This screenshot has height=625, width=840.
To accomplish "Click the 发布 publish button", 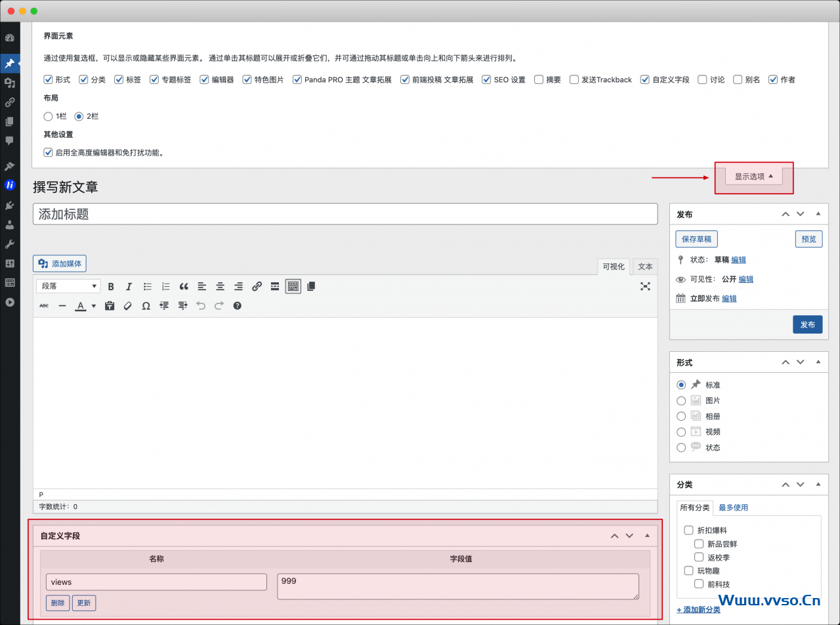I will point(807,324).
